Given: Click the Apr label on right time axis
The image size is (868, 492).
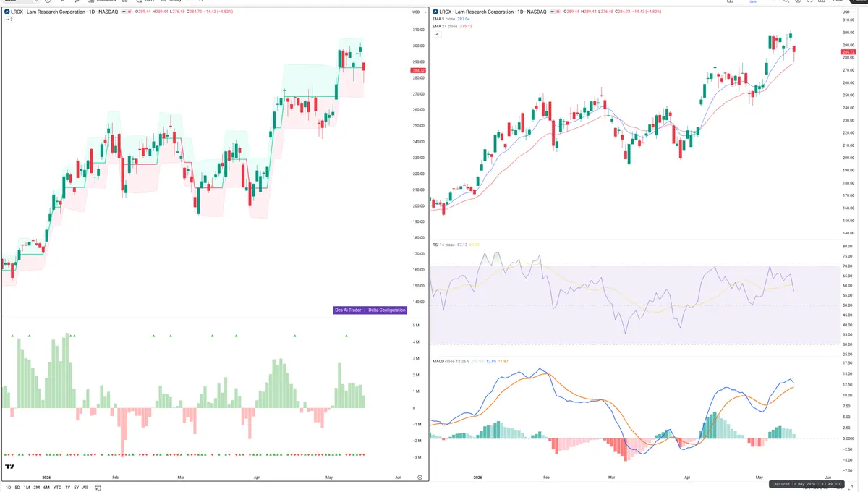Looking at the screenshot, I should tap(686, 478).
